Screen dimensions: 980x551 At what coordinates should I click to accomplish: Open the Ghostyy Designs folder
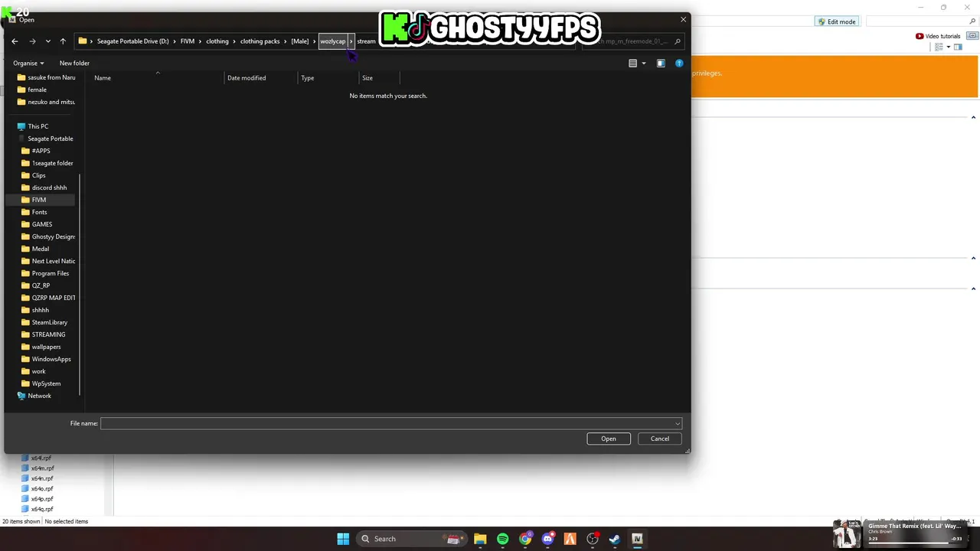click(48, 236)
